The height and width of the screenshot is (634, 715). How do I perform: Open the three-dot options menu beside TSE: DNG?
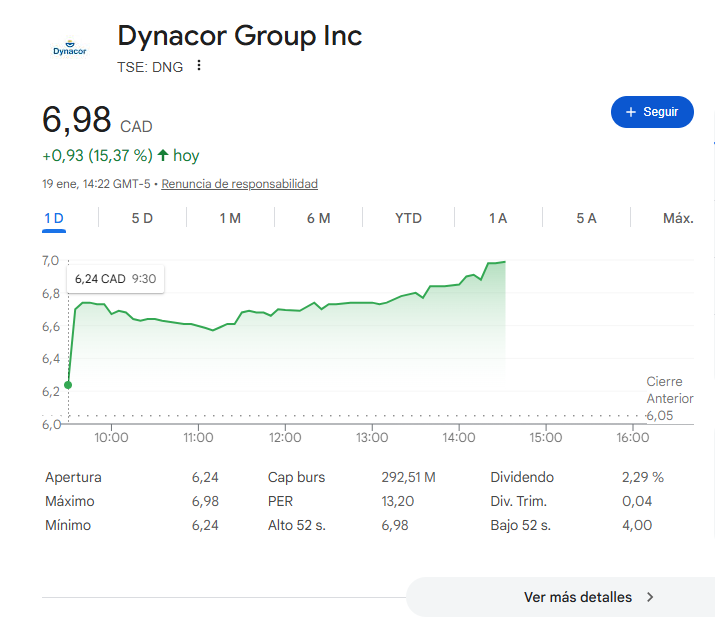click(x=199, y=66)
